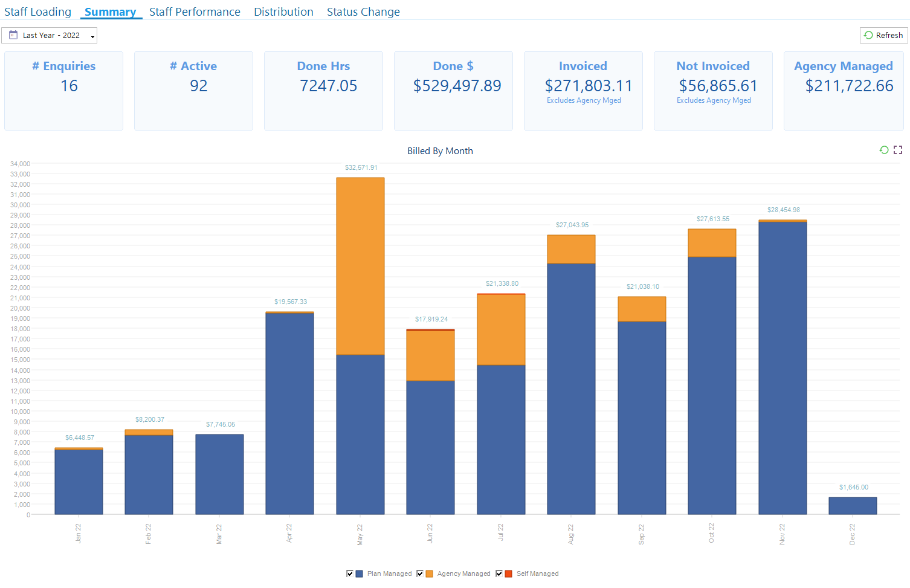This screenshot has width=910, height=588.
Task: Click the Refresh button
Action: pos(883,35)
